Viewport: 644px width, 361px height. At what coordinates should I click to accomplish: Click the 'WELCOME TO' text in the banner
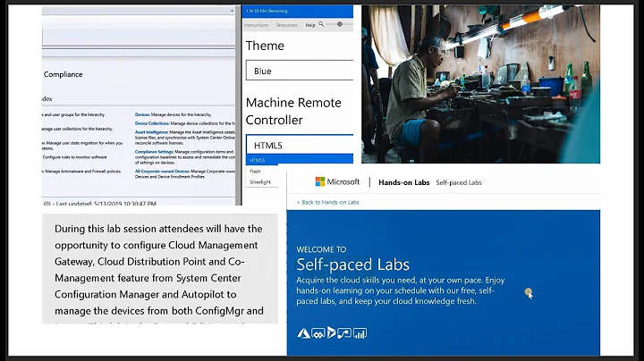click(x=321, y=249)
